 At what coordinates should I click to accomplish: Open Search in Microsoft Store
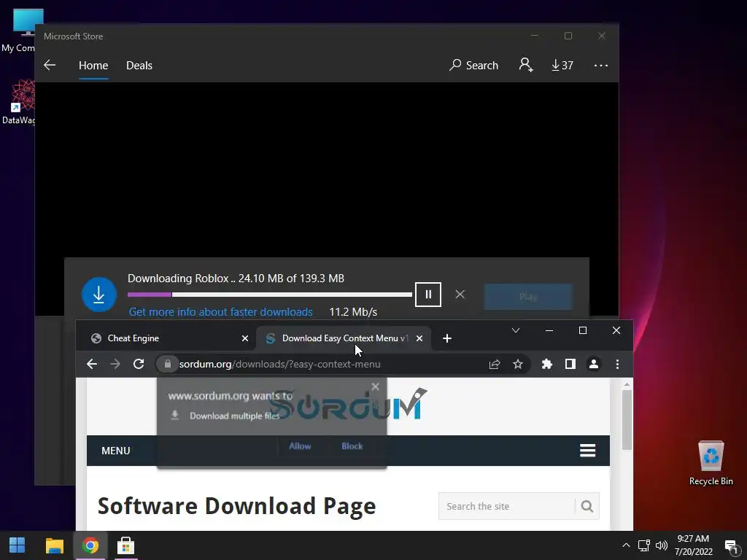click(473, 65)
